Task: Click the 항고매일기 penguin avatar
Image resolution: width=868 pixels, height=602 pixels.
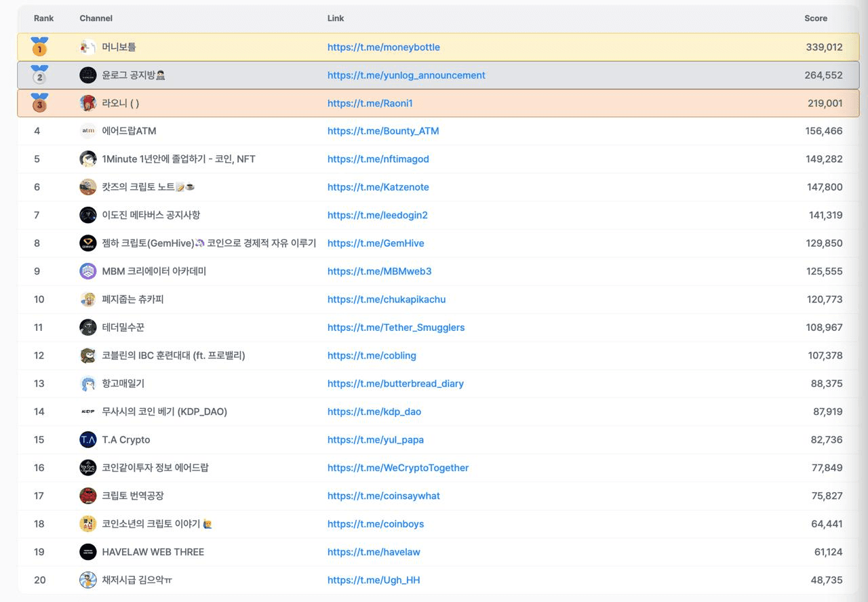Action: click(x=88, y=384)
